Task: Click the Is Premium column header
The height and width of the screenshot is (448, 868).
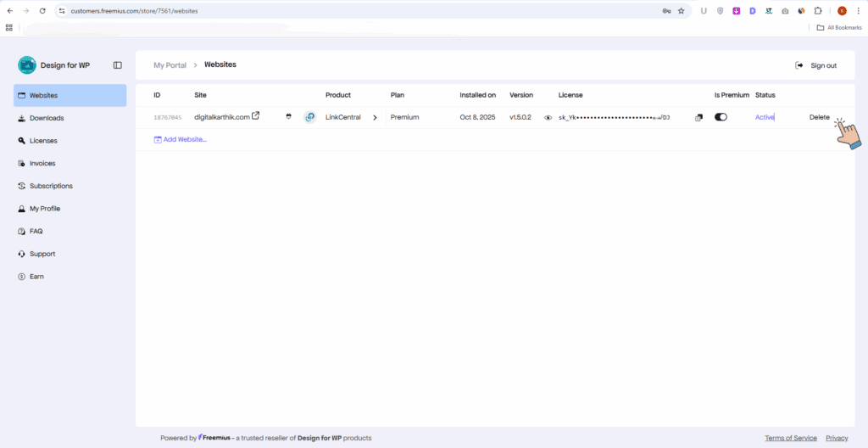Action: pos(732,95)
